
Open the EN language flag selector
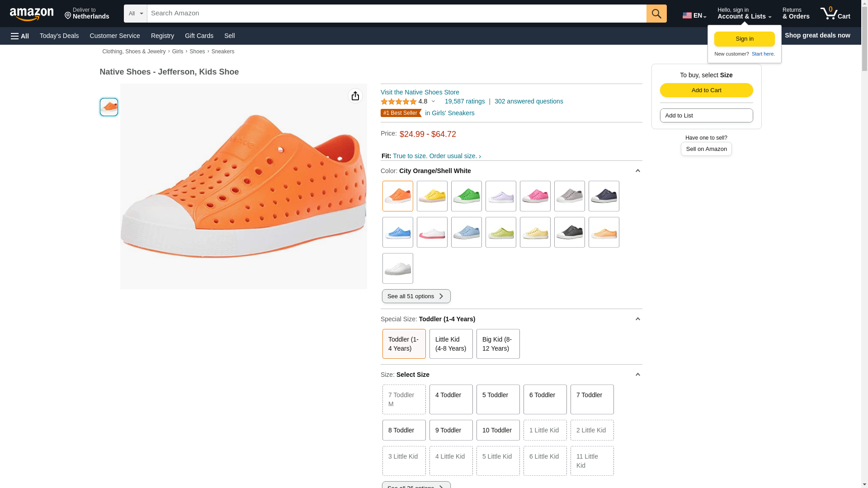(x=694, y=15)
